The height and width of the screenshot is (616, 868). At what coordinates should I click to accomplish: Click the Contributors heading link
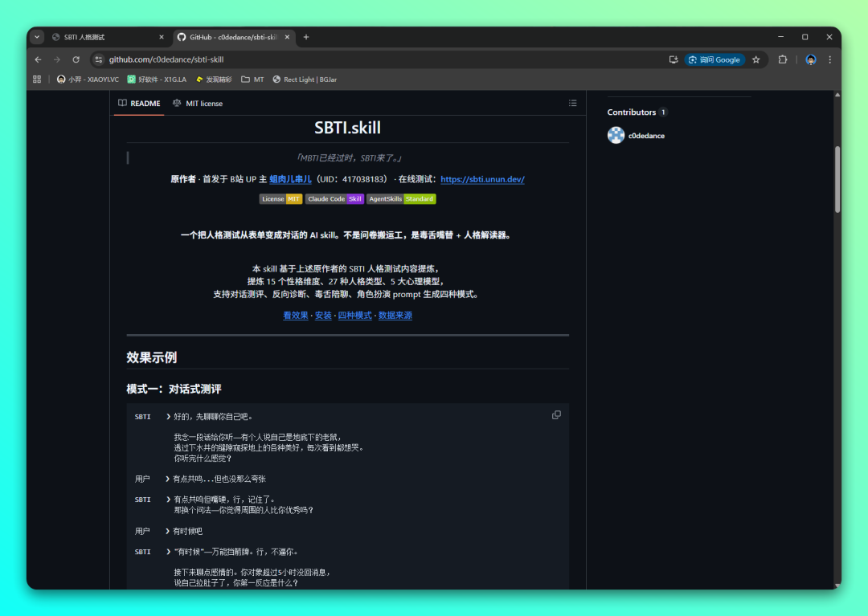(x=632, y=112)
